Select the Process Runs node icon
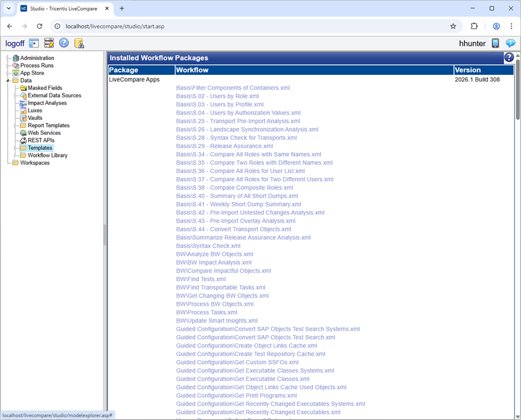 (15, 66)
